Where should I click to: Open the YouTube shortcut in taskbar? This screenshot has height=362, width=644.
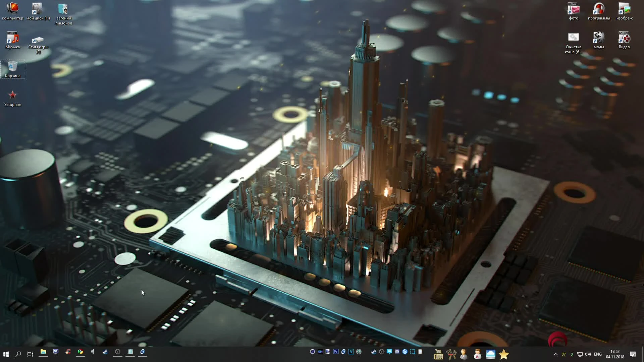point(438,354)
